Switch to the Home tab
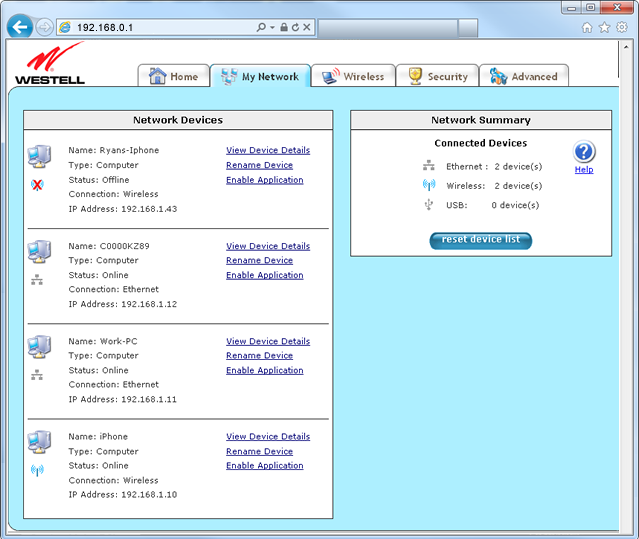Viewport: 639px width, 539px height. (x=174, y=76)
